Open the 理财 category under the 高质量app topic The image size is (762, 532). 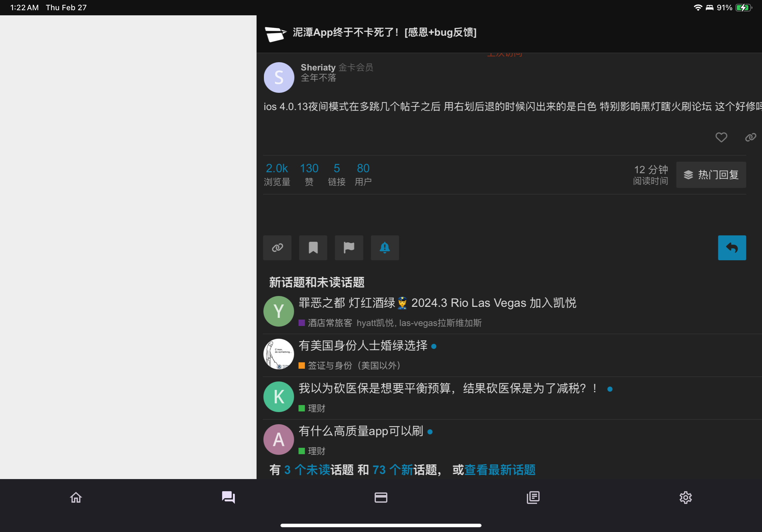[312, 451]
